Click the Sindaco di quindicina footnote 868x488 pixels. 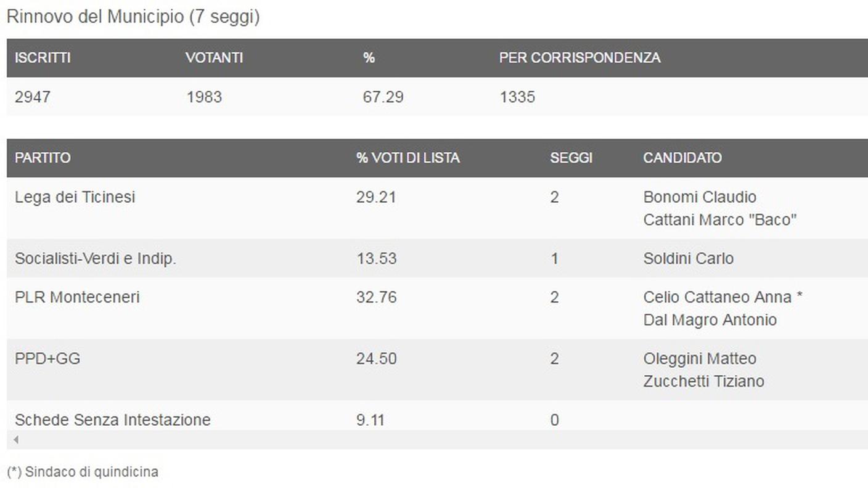pyautogui.click(x=83, y=472)
